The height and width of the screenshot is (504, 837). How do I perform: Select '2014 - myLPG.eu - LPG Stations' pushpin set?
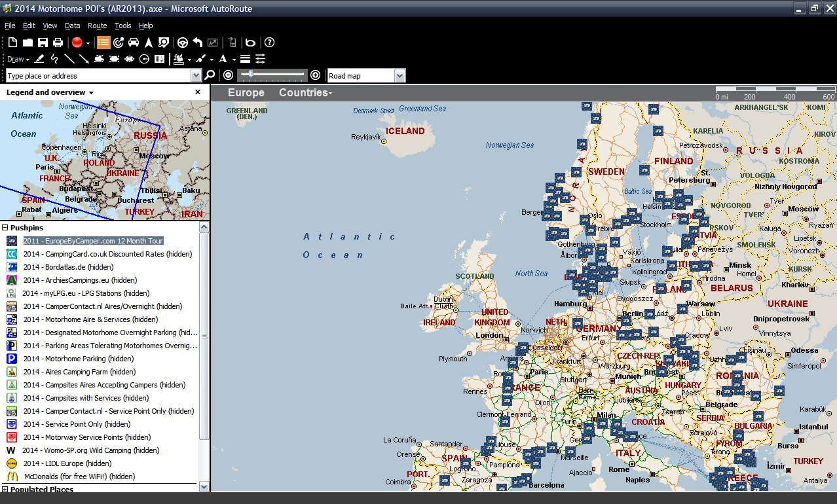[86, 293]
